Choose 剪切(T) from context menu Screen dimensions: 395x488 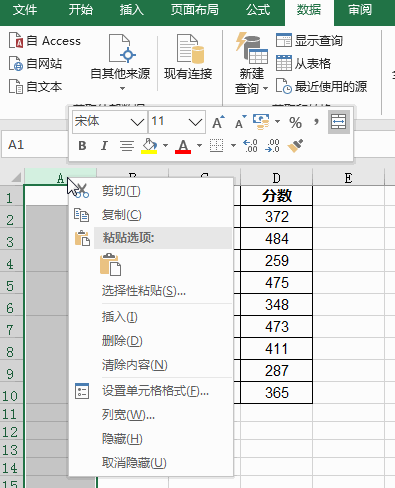[x=150, y=191]
